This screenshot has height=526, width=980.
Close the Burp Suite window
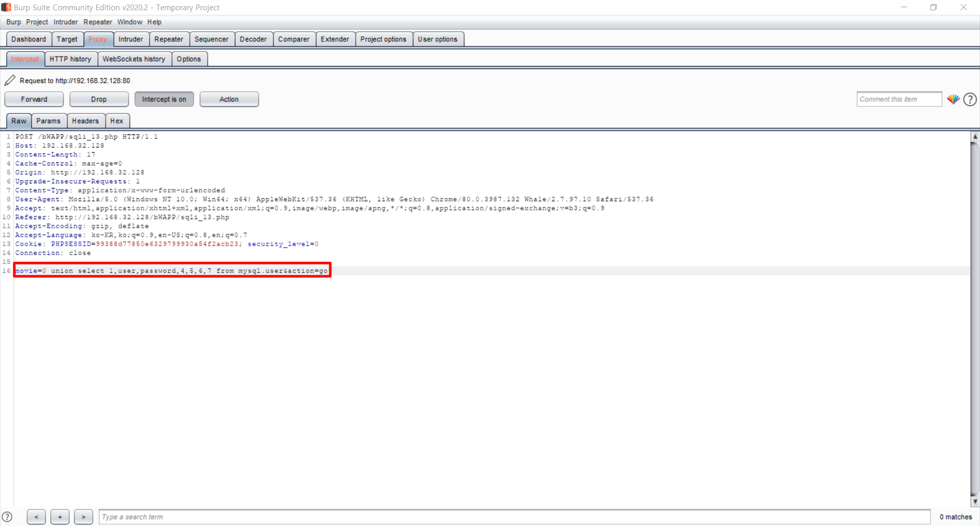point(963,7)
